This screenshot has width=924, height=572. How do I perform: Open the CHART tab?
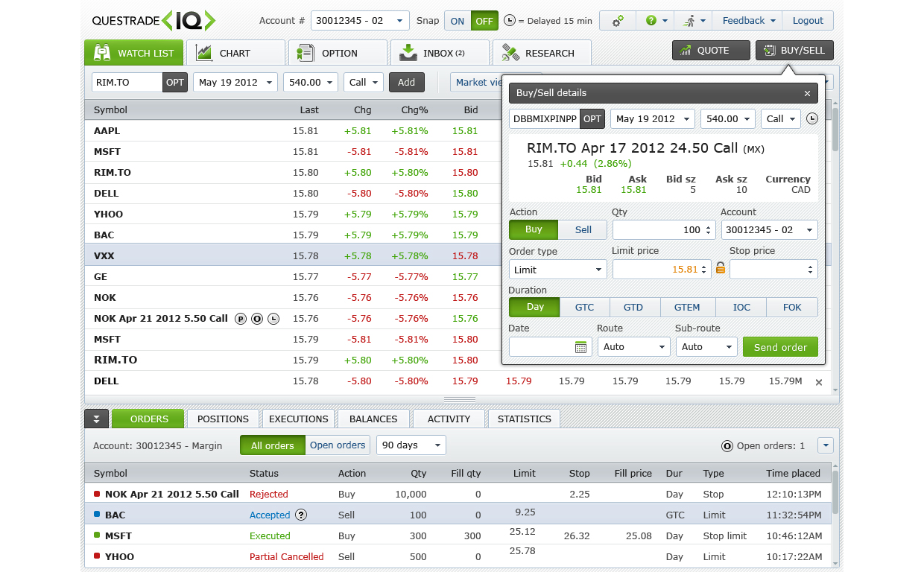(235, 53)
